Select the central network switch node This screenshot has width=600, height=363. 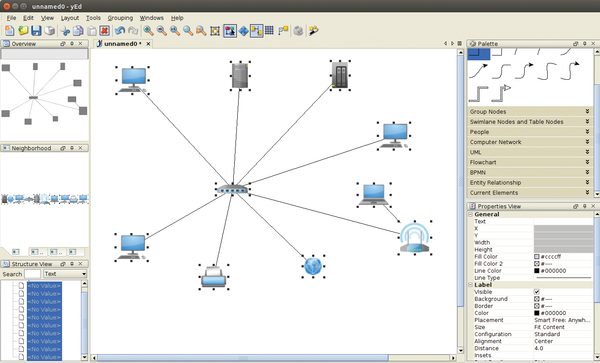coord(233,189)
